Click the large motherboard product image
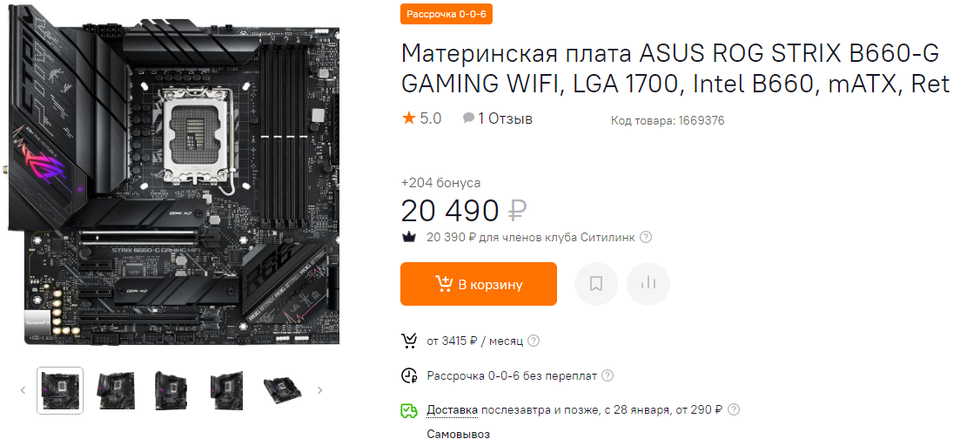Screen dimensions: 980x439 point(173,185)
